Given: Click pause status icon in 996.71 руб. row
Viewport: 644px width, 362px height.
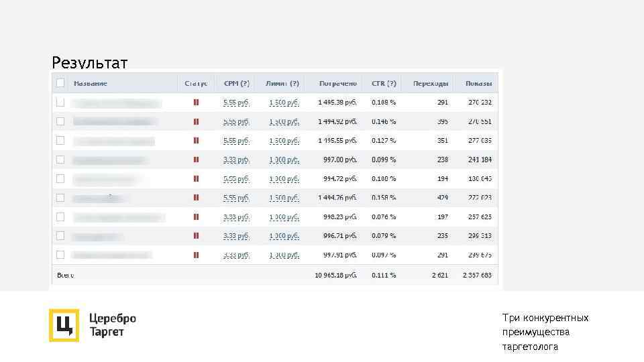Looking at the screenshot, I should pos(197,235).
